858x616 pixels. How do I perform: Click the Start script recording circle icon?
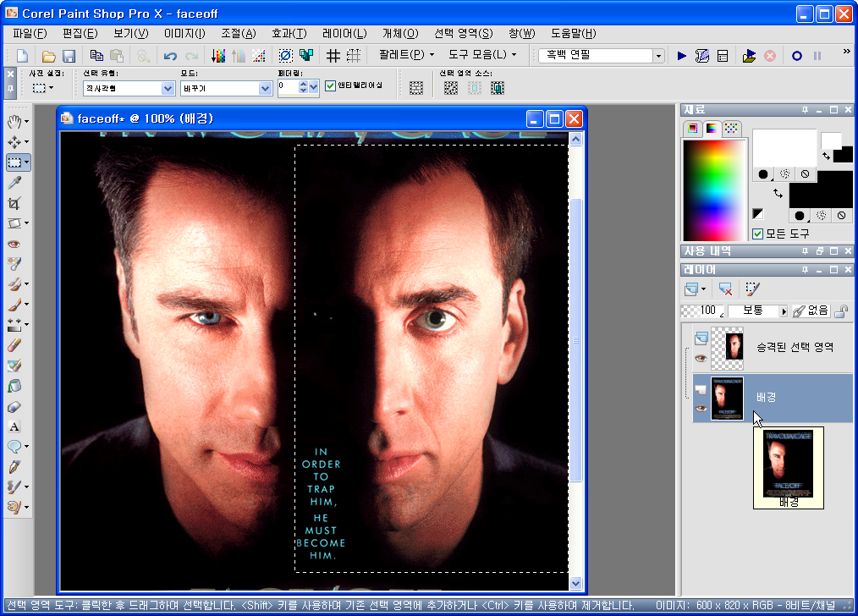click(x=797, y=55)
